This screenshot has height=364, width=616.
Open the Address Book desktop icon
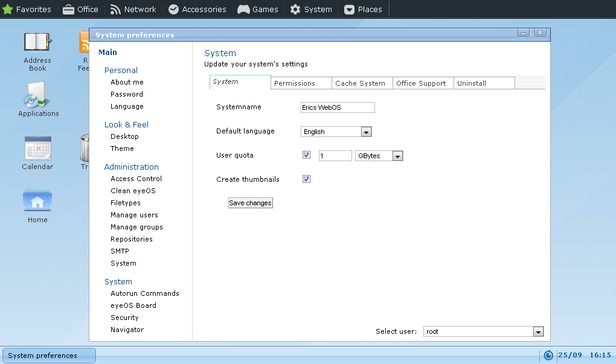click(37, 51)
